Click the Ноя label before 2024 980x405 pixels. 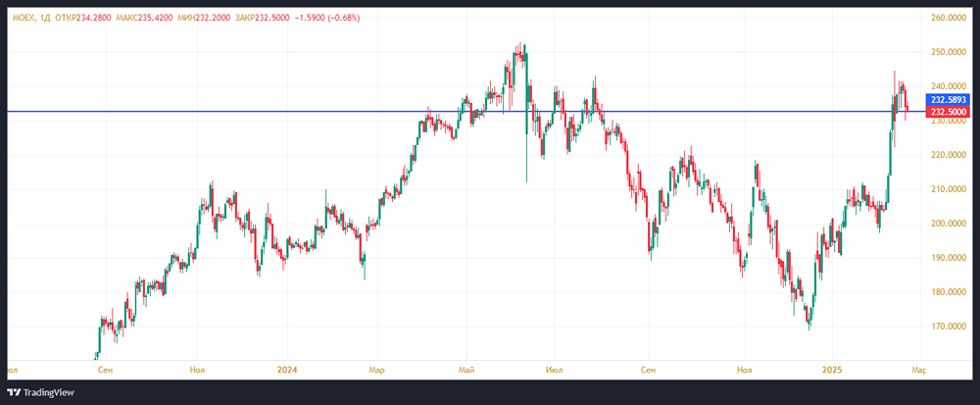[x=197, y=370]
